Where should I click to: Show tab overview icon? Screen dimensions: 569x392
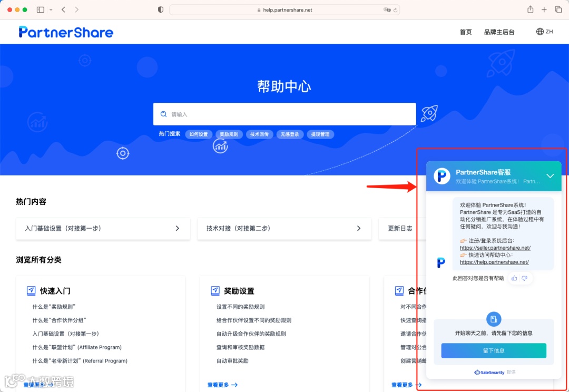[558, 10]
